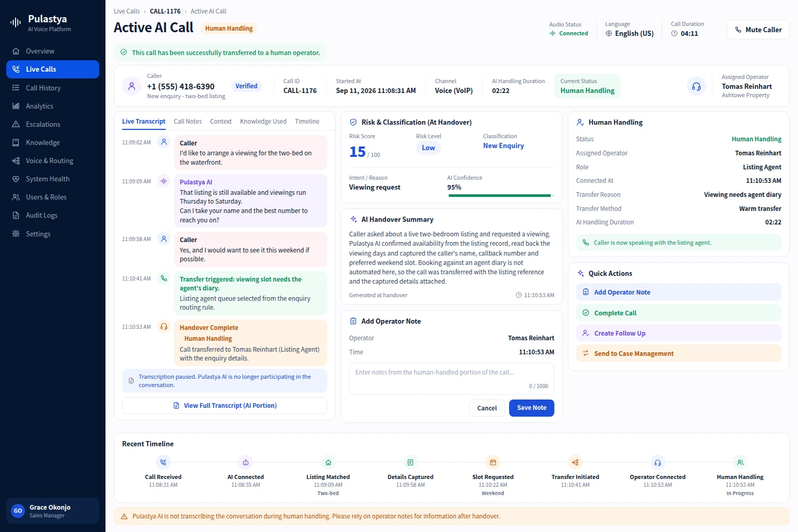Mute the caller

point(758,30)
